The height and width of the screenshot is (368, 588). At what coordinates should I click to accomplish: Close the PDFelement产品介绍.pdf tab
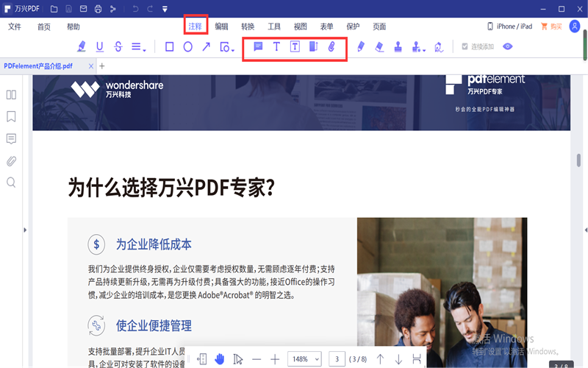(x=90, y=66)
